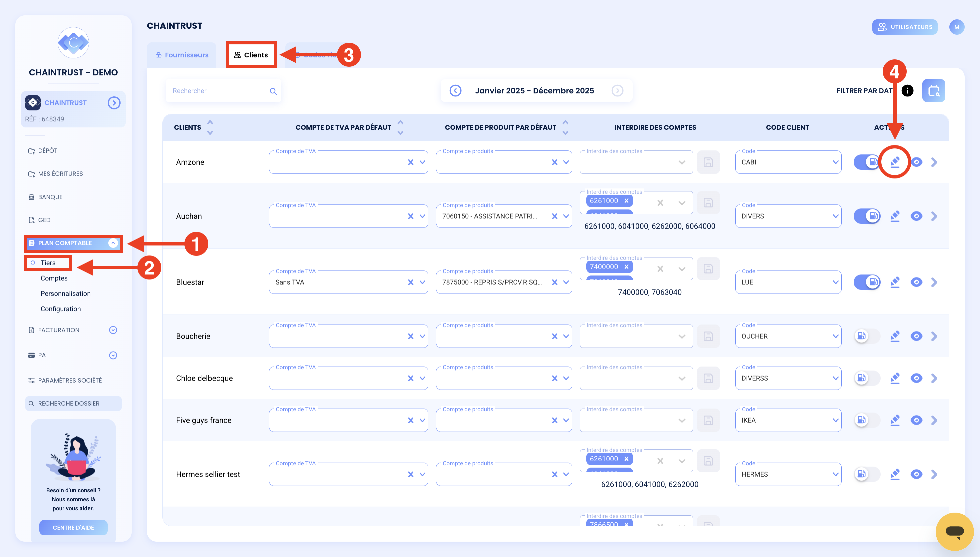This screenshot has width=980, height=557.
Task: Click the info icon next to Filtrer par date
Action: 907,91
